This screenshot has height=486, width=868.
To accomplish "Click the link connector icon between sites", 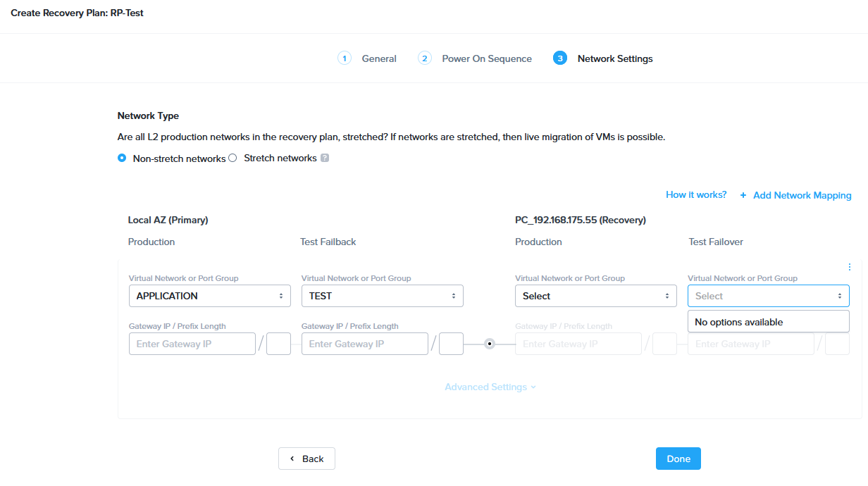I will (x=490, y=344).
